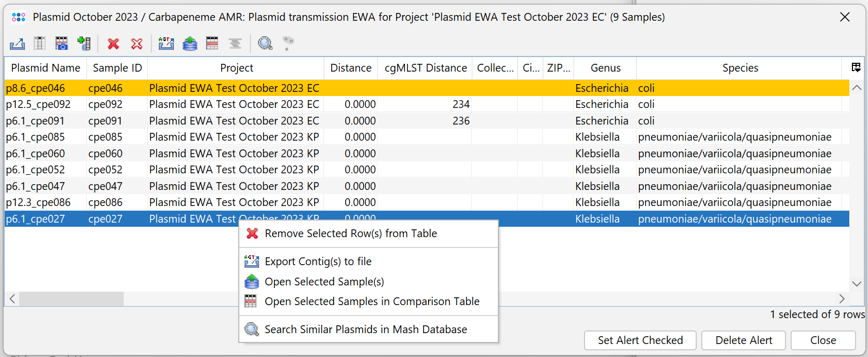The height and width of the screenshot is (357, 868).
Task: Select Export Contig(s) to file menu entry
Action: coord(318,262)
